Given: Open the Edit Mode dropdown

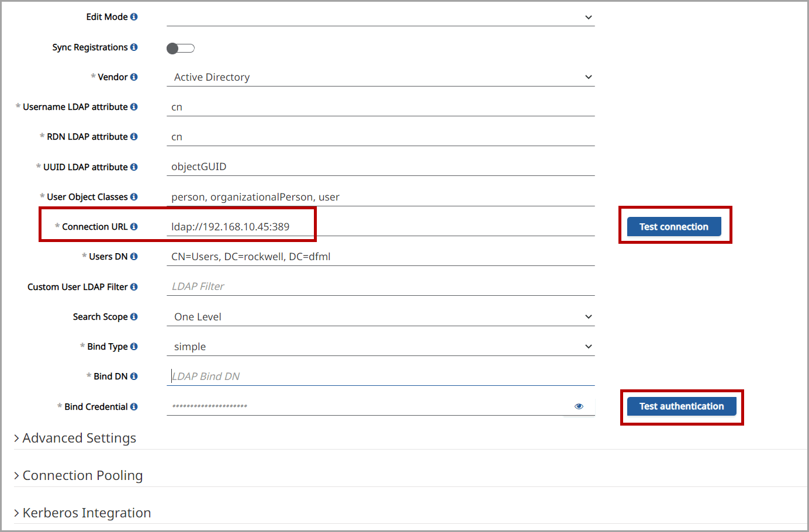Looking at the screenshot, I should [x=380, y=18].
